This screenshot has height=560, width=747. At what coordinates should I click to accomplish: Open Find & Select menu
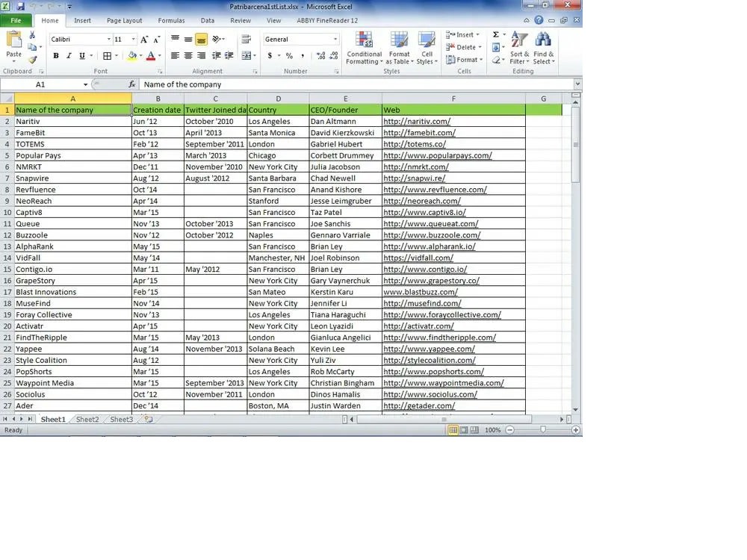tap(544, 48)
